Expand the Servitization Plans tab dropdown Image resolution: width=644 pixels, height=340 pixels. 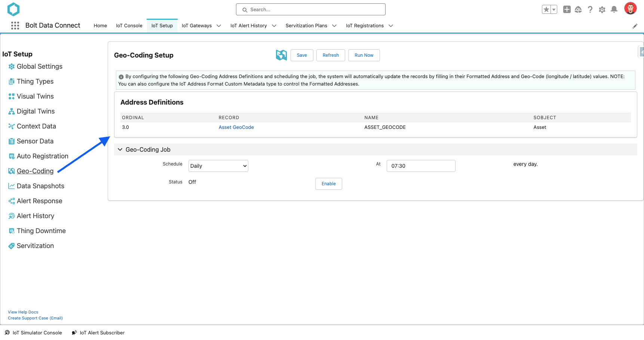point(334,26)
